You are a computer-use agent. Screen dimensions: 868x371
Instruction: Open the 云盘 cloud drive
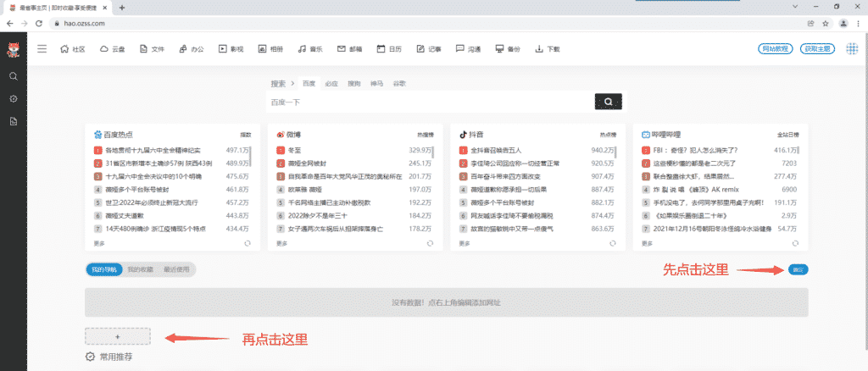coord(113,48)
